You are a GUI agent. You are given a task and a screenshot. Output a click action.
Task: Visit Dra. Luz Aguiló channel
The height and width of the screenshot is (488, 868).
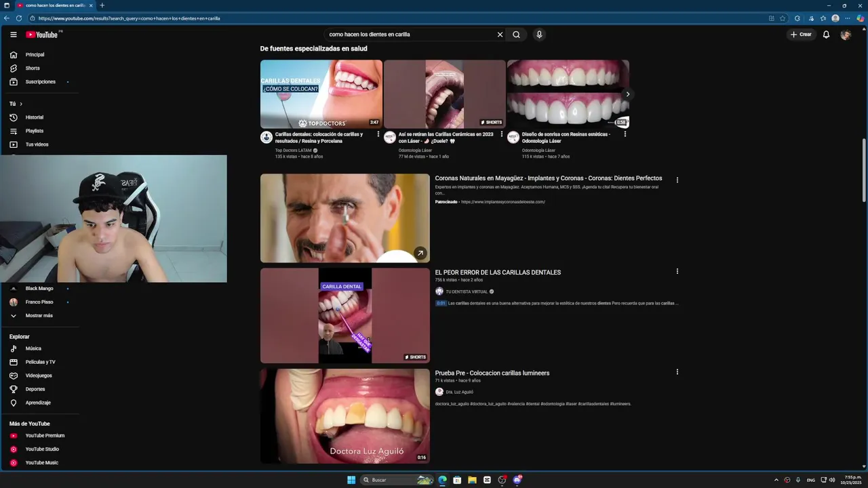pyautogui.click(x=460, y=392)
